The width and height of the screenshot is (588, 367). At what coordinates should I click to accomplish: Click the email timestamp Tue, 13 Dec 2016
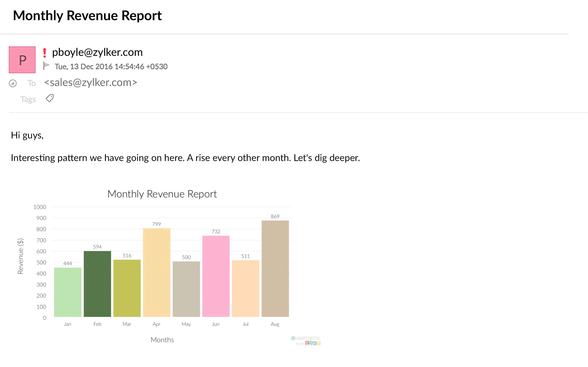tap(111, 66)
